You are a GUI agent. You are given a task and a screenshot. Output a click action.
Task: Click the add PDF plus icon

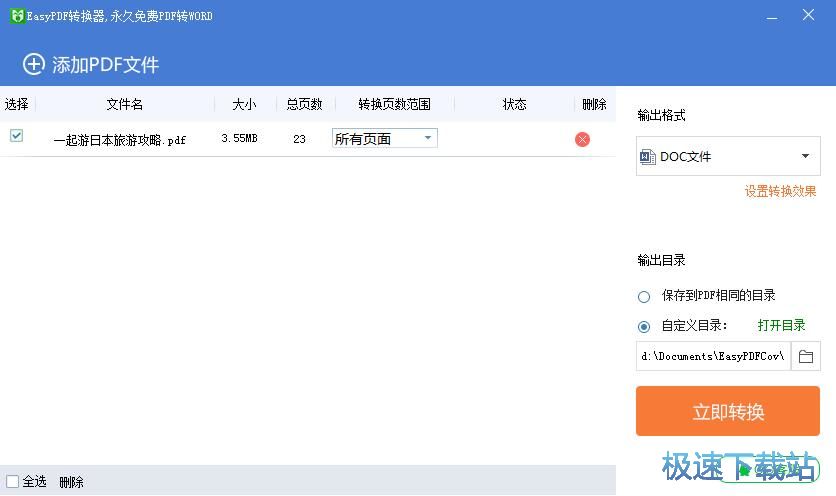pos(34,65)
